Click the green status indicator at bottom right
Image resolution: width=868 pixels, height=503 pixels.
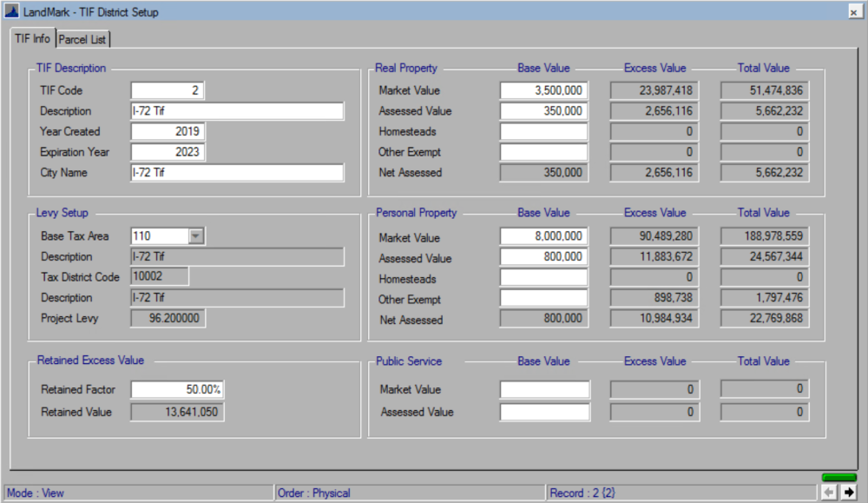pos(838,479)
